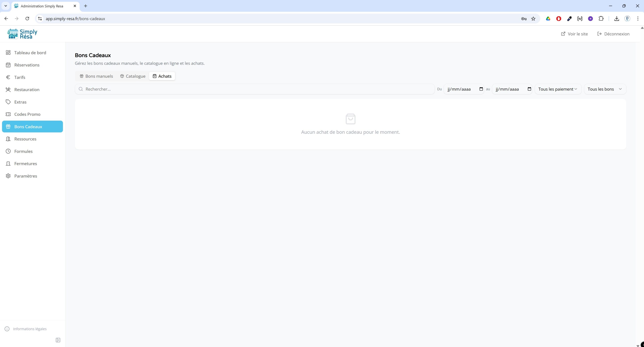This screenshot has height=347, width=644.
Task: Switch to the Catalogue tab
Action: pyautogui.click(x=133, y=76)
